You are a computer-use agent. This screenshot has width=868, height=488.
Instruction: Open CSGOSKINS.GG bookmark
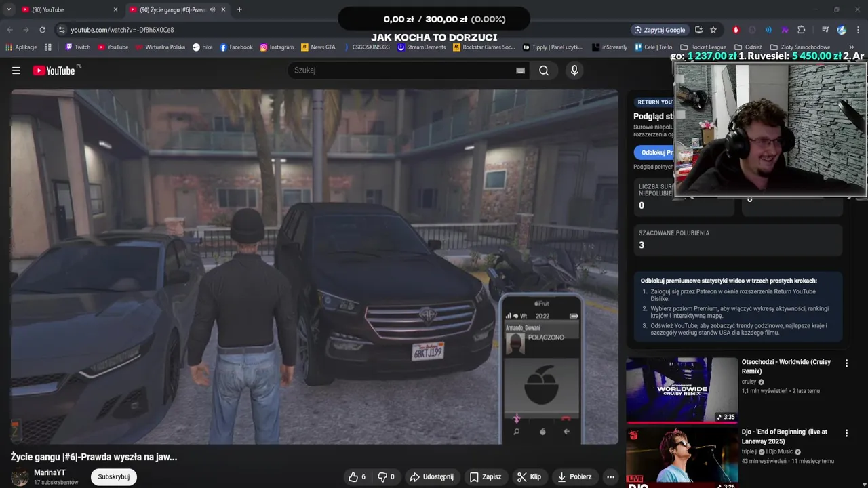pos(366,47)
